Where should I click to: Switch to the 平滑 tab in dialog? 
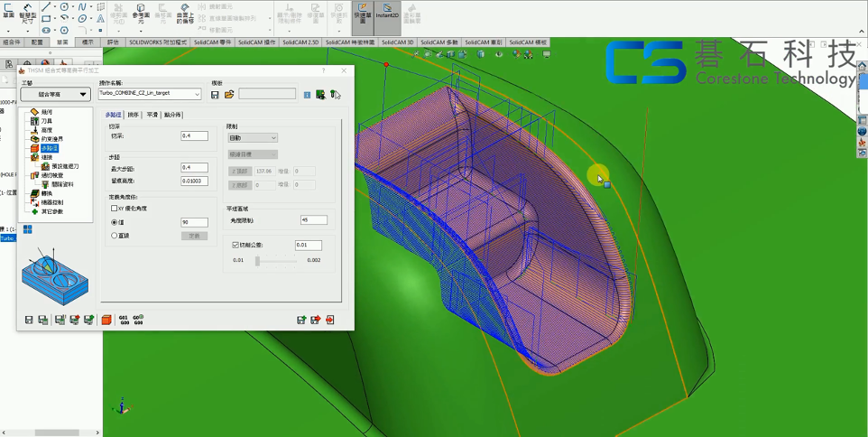pyautogui.click(x=152, y=115)
